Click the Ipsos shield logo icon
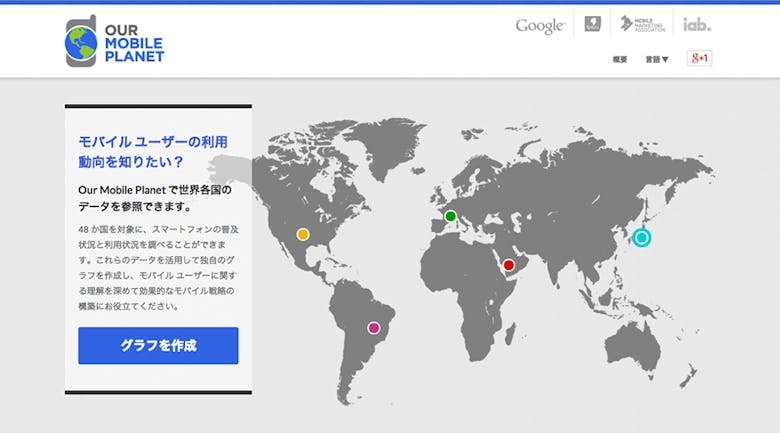 pyautogui.click(x=592, y=25)
